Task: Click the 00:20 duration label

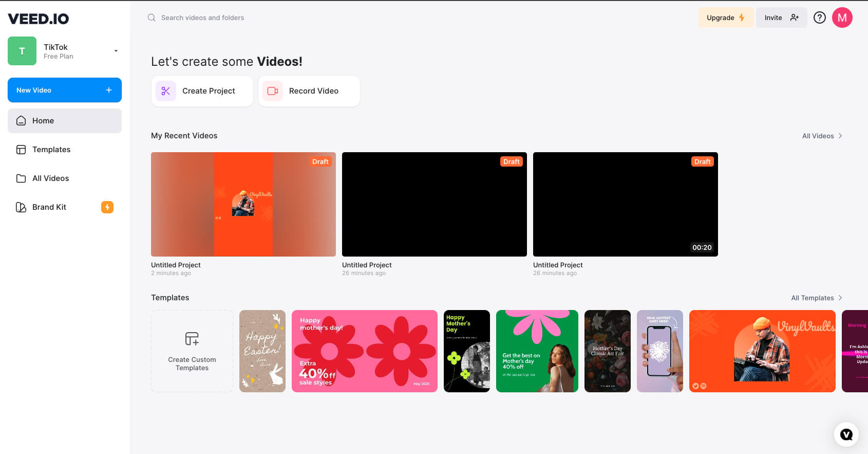Action: point(702,247)
